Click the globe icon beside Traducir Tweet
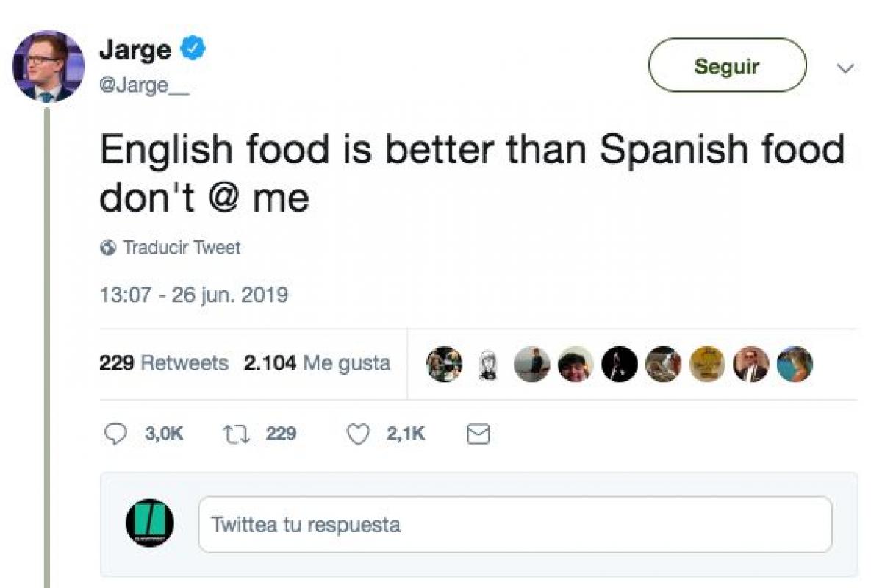The image size is (882, 588). point(108,248)
